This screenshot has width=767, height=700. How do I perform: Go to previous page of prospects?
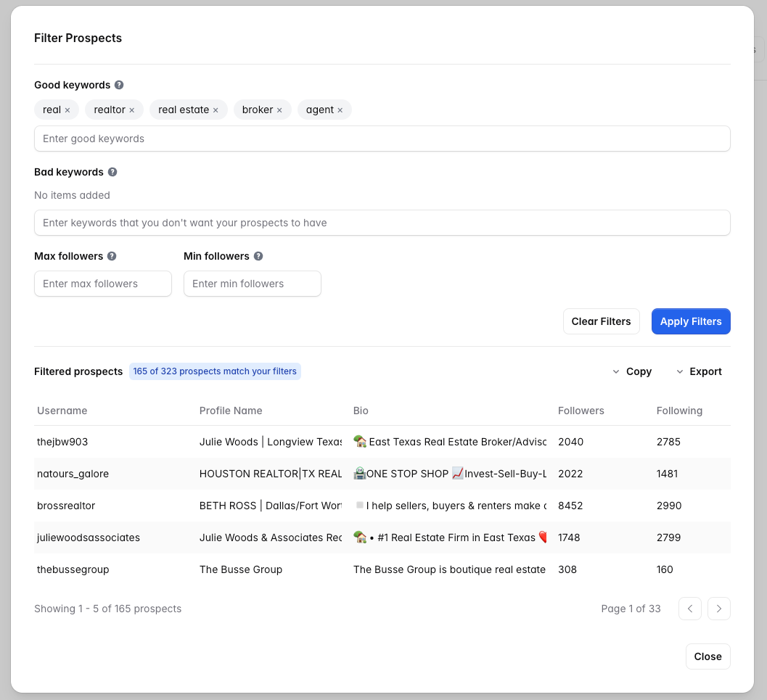(x=690, y=609)
